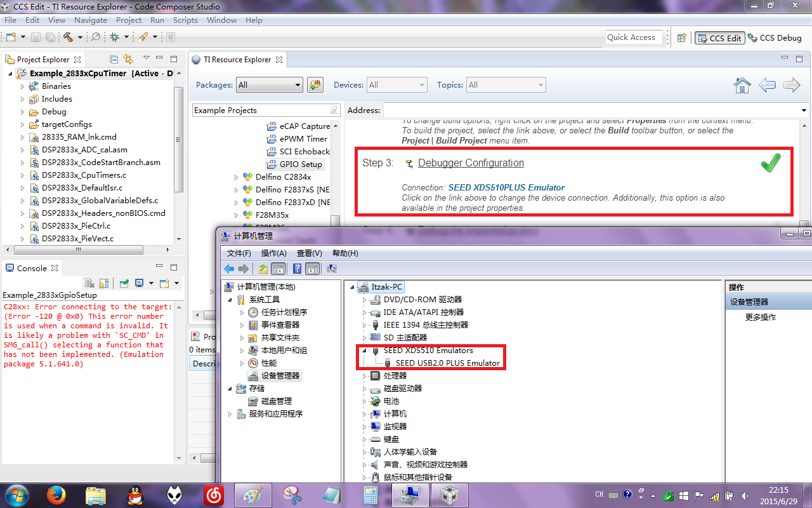812x508 pixels.
Task: Open the Topics dropdown
Action: pos(506,84)
